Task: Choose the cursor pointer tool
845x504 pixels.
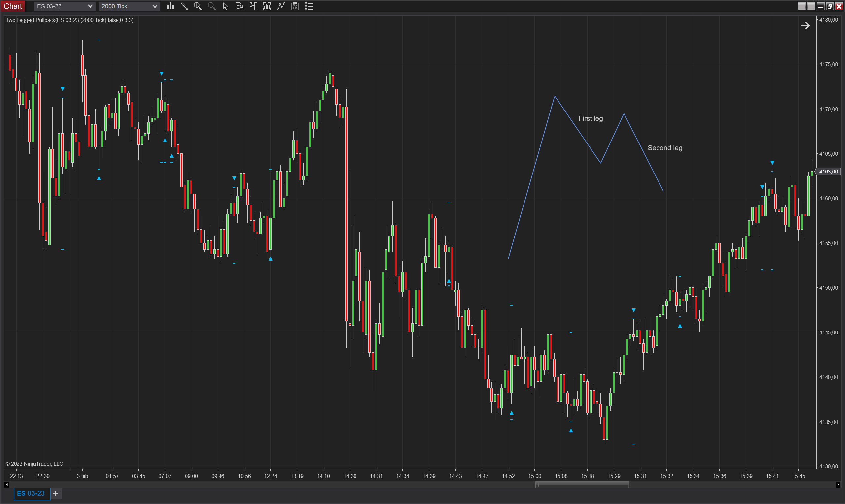Action: point(225,6)
